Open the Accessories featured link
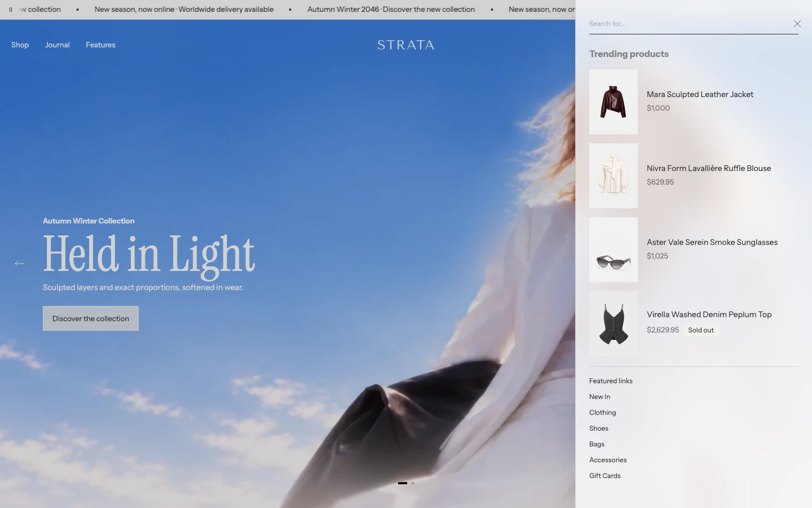The height and width of the screenshot is (508, 812). point(608,460)
